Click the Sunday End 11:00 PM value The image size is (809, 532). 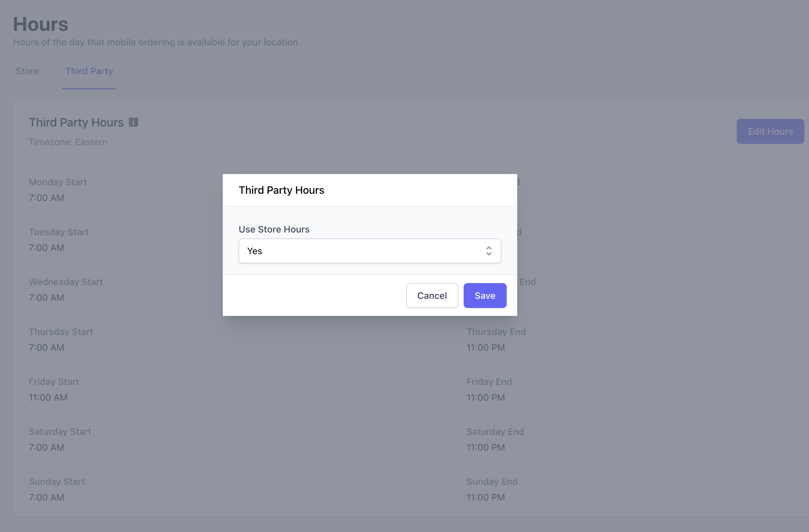click(x=486, y=497)
